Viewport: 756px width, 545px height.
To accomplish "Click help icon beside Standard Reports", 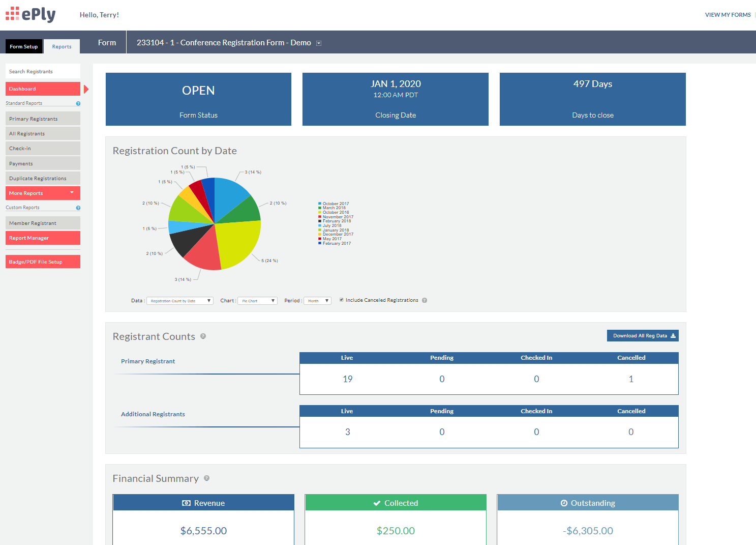I will coord(78,103).
